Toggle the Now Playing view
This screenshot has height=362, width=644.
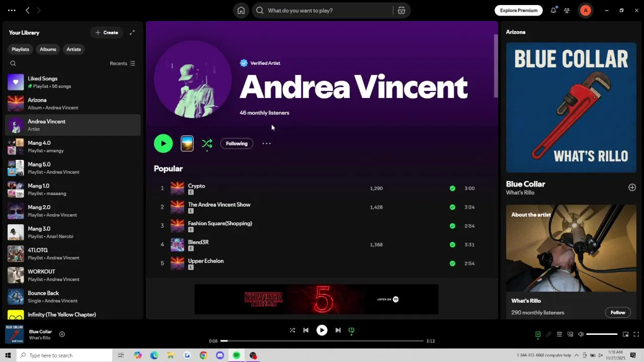pyautogui.click(x=538, y=334)
